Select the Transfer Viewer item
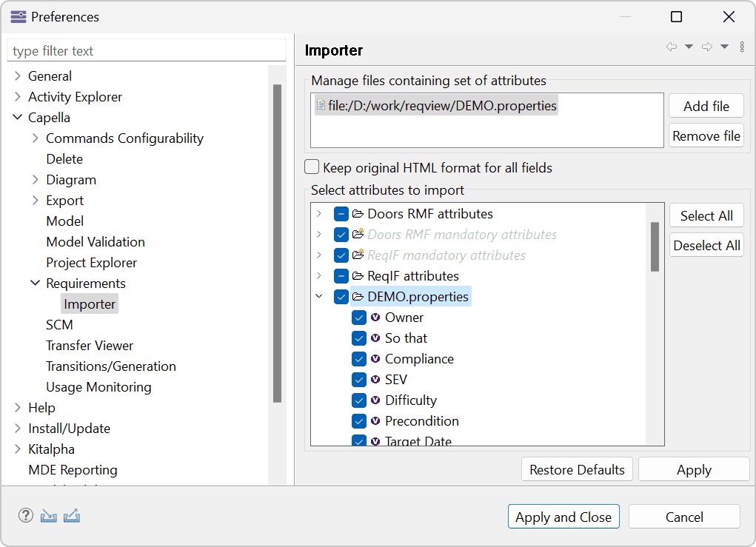 [x=90, y=345]
